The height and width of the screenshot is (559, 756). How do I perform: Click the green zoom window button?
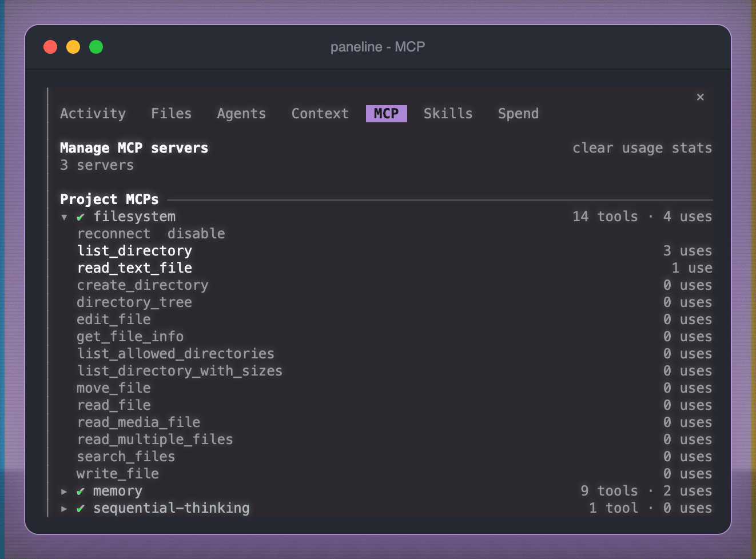coord(96,47)
